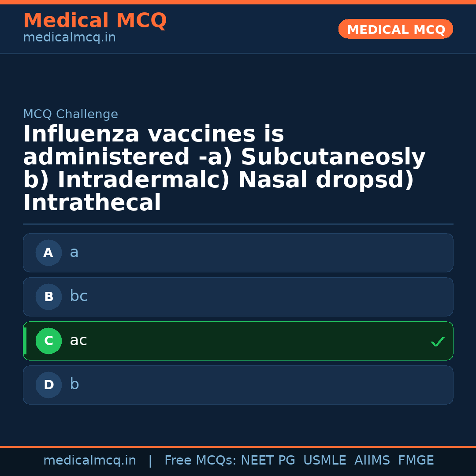
Task: Click the footer navigation bar
Action: (x=238, y=460)
